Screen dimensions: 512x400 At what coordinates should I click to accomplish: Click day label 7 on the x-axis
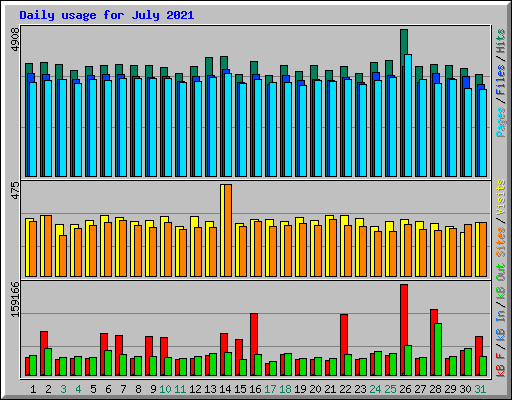tap(123, 389)
